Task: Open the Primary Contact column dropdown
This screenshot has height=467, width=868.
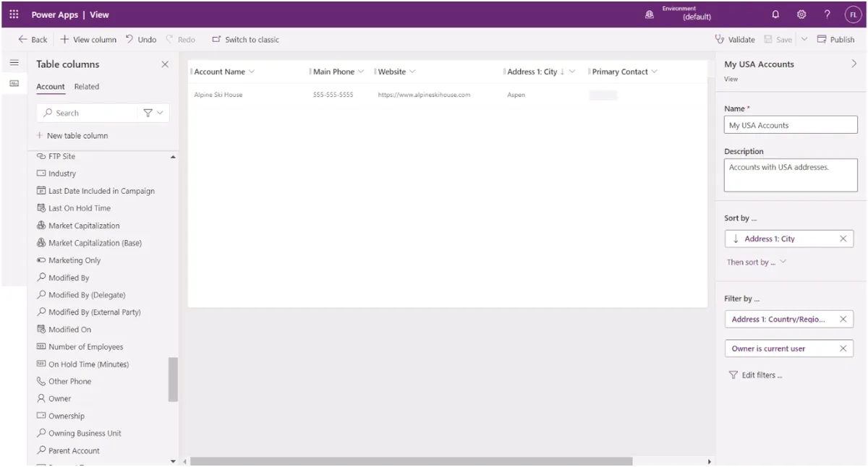Action: 655,72
